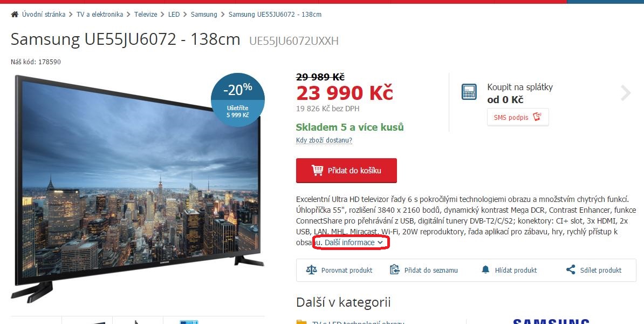Click the scales icon to compare the product

click(x=311, y=270)
